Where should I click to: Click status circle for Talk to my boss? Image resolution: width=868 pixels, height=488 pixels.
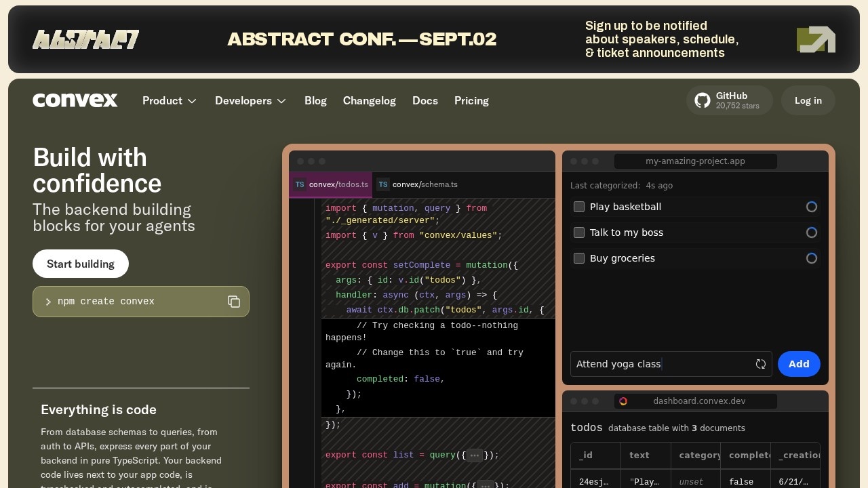pyautogui.click(x=811, y=232)
